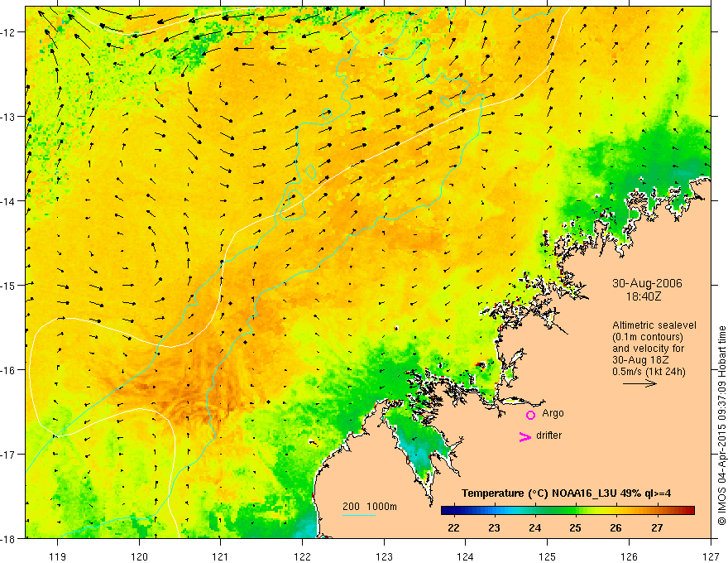Click the cyan 200 1000m legend line
728x563 pixels.
point(359,515)
